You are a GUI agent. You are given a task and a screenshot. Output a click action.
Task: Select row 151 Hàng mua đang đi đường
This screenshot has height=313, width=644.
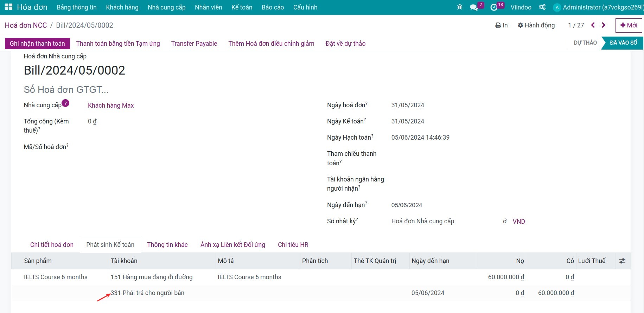[x=321, y=277]
